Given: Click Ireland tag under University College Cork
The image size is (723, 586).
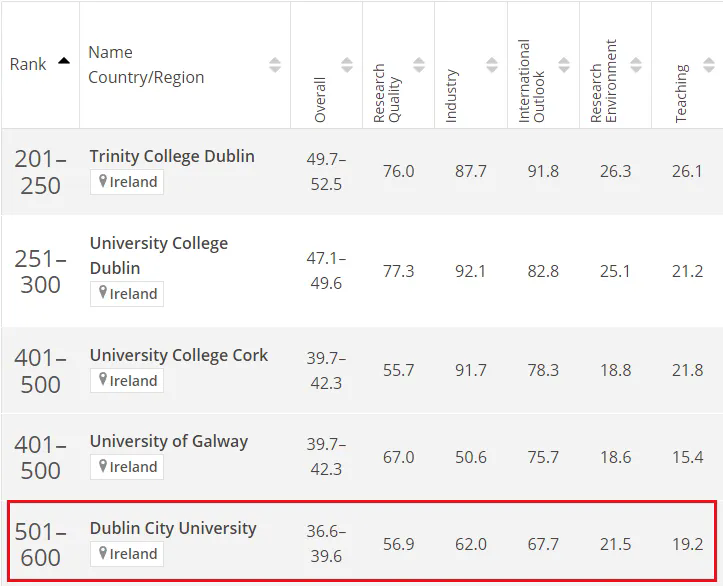Looking at the screenshot, I should coord(127,381).
